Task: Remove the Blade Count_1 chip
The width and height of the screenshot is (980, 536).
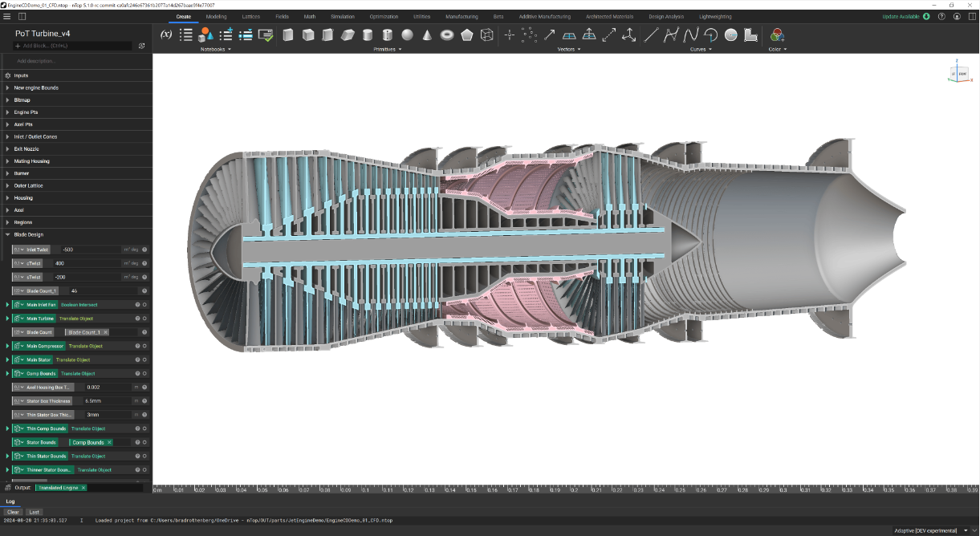Action: (105, 332)
